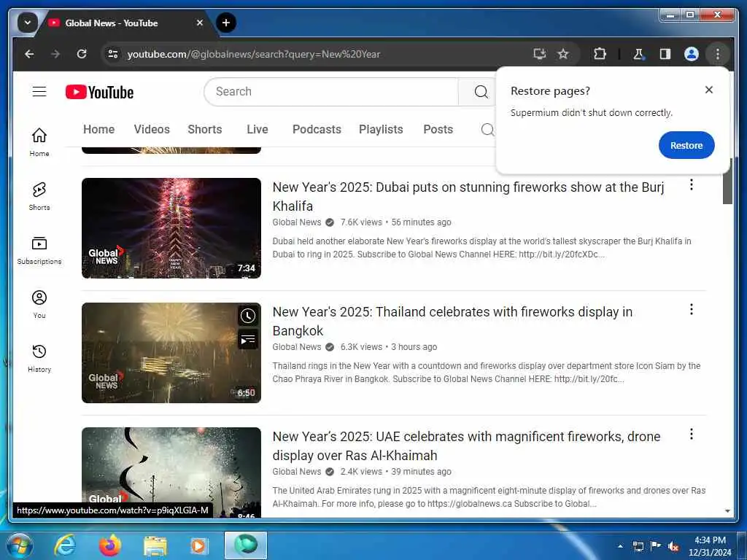Open Home in the left sidebar

pyautogui.click(x=39, y=142)
